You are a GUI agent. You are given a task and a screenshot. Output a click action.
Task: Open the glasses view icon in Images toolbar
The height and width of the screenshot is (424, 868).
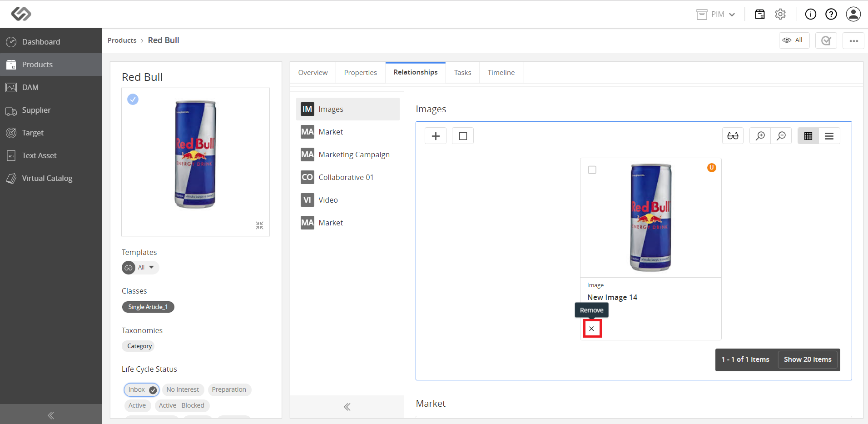[733, 136]
